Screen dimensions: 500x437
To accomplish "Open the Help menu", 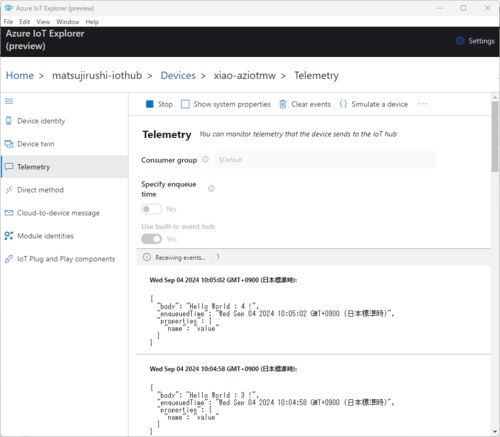I will tap(92, 22).
